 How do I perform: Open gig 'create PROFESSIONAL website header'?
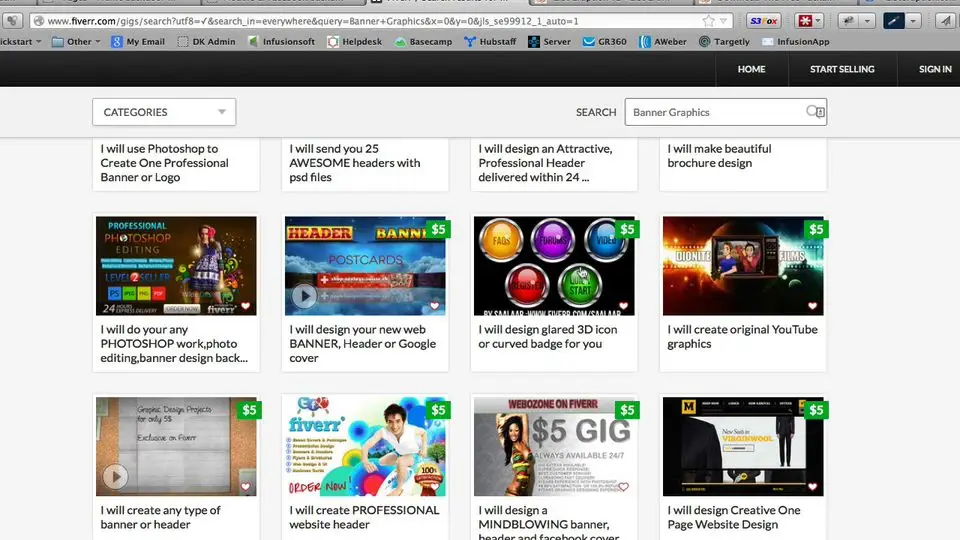click(x=364, y=517)
